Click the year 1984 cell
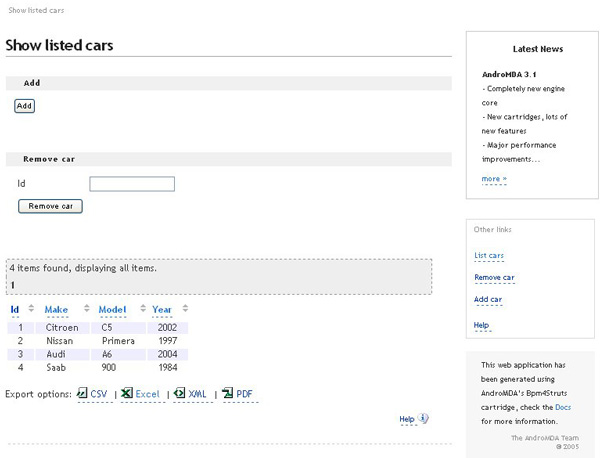600x458 pixels. [x=168, y=368]
